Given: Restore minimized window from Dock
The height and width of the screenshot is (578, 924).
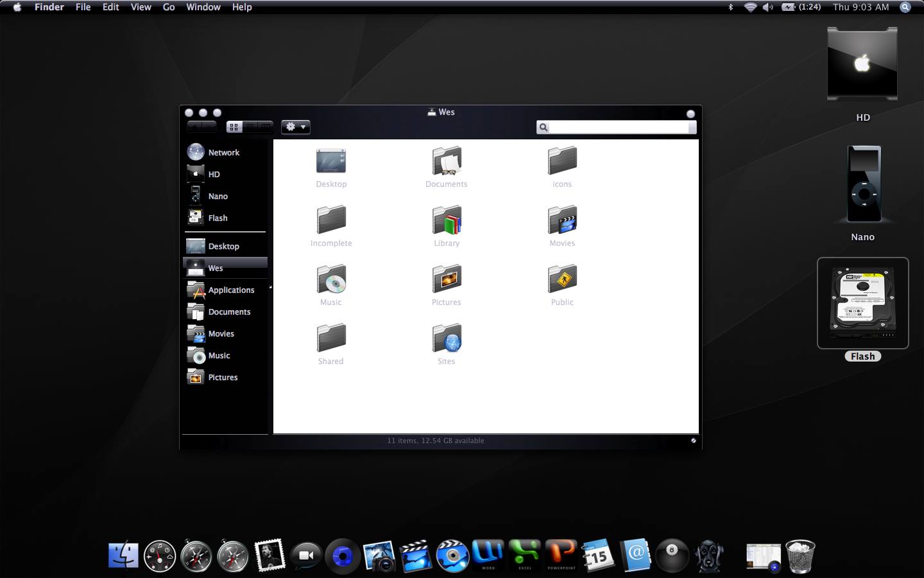Looking at the screenshot, I should coord(764,557).
